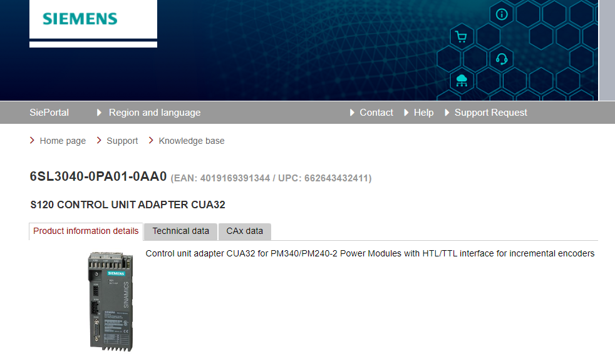Open the shopping cart

pos(462,38)
